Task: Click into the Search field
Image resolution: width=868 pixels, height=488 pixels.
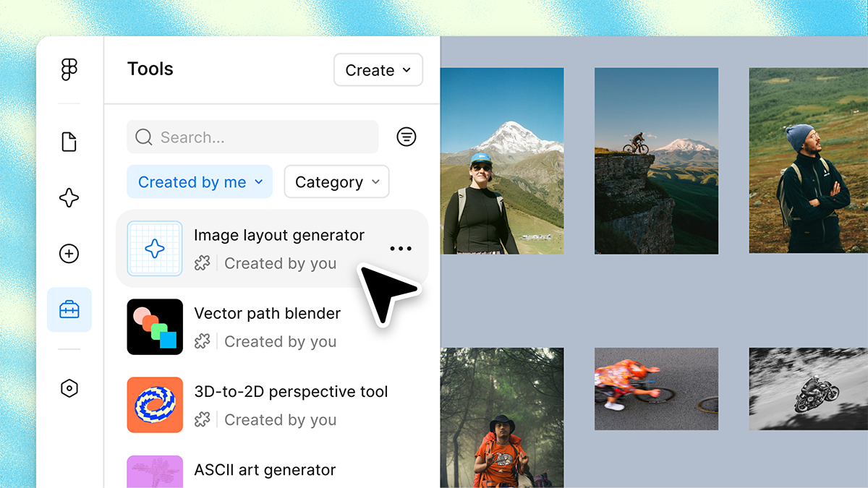Action: coord(252,137)
